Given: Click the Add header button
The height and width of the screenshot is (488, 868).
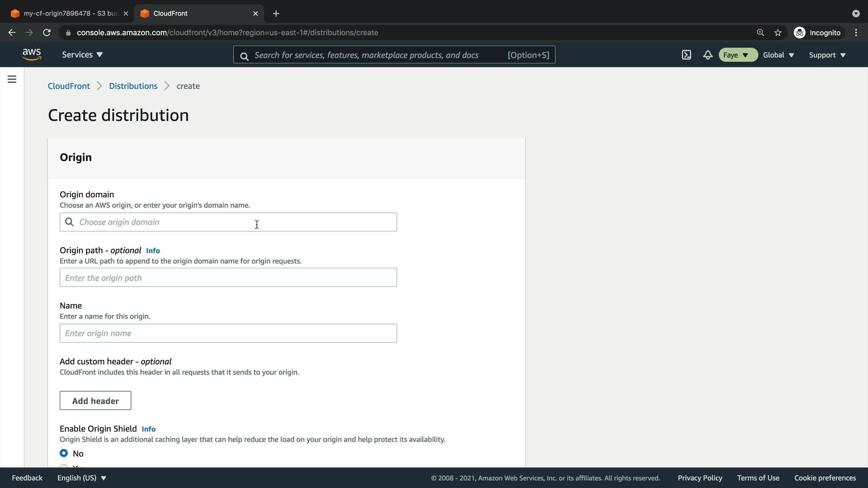Looking at the screenshot, I should point(95,401).
